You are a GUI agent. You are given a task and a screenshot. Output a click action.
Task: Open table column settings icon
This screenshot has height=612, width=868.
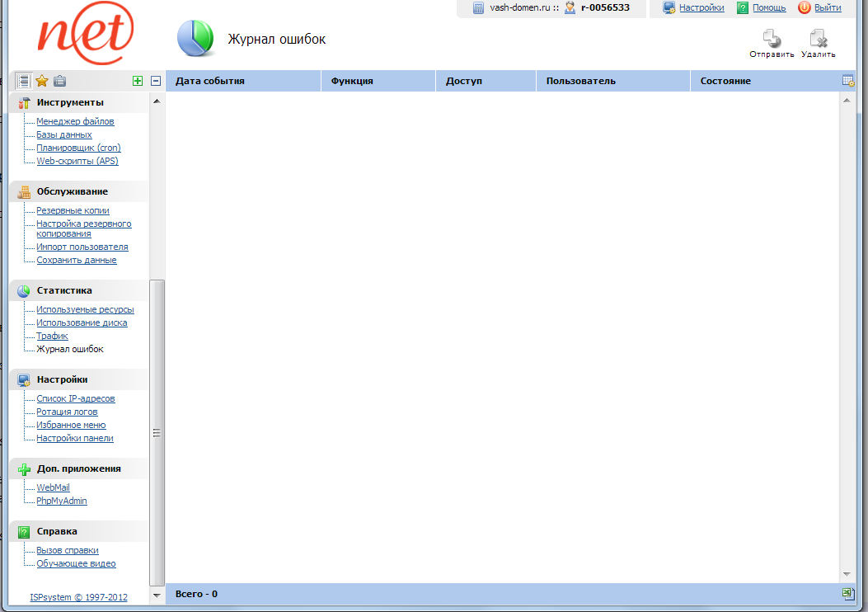pos(847,81)
